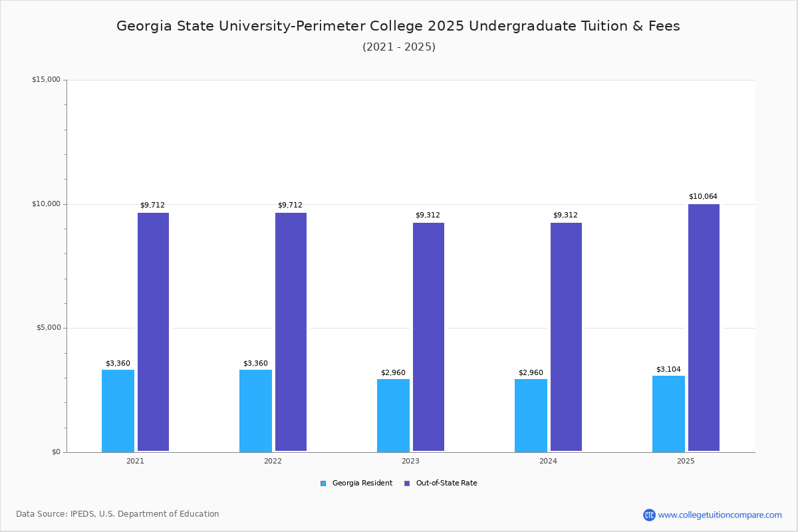This screenshot has height=532, width=798.
Task: Click the Out-of-State Rate legend label
Action: pos(446,483)
